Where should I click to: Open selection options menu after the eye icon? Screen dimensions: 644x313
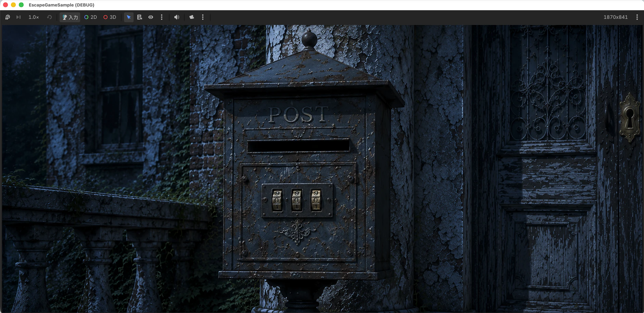pos(162,17)
